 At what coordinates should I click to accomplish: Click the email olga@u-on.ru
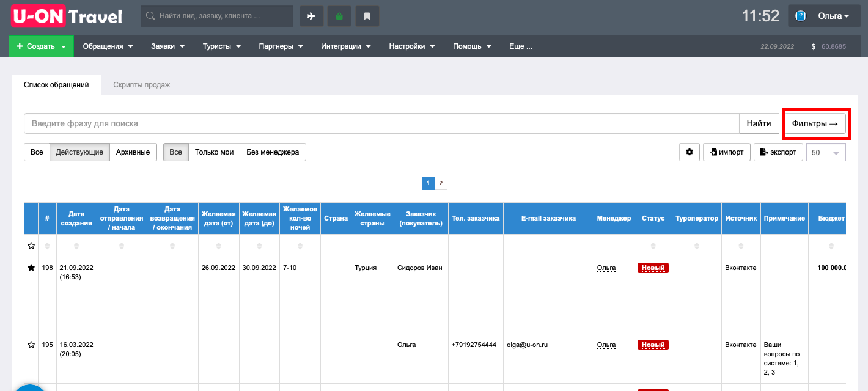point(527,345)
